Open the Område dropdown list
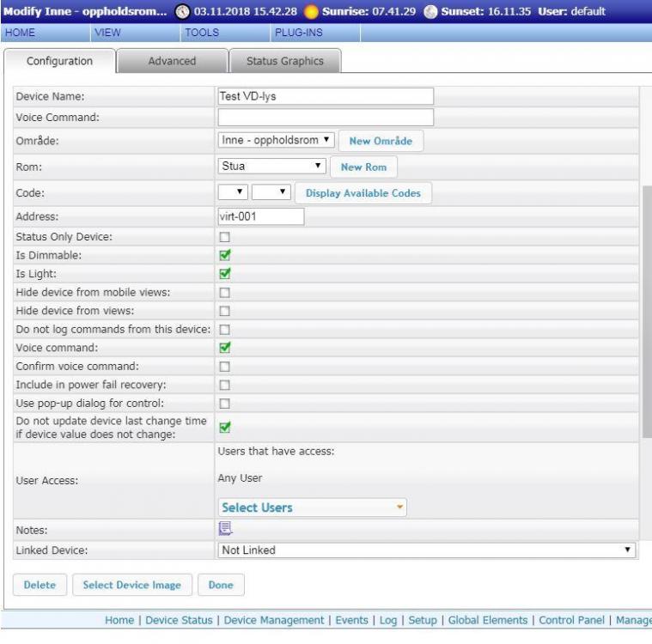652x644 pixels. (x=275, y=140)
